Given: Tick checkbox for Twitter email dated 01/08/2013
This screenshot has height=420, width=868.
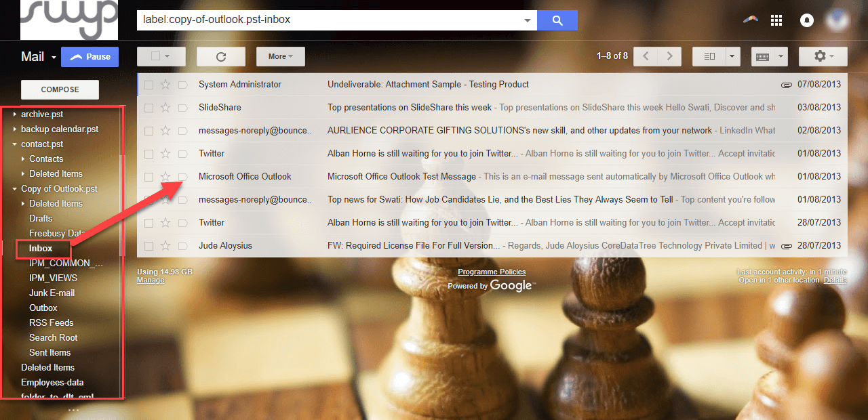Looking at the screenshot, I should tap(149, 154).
